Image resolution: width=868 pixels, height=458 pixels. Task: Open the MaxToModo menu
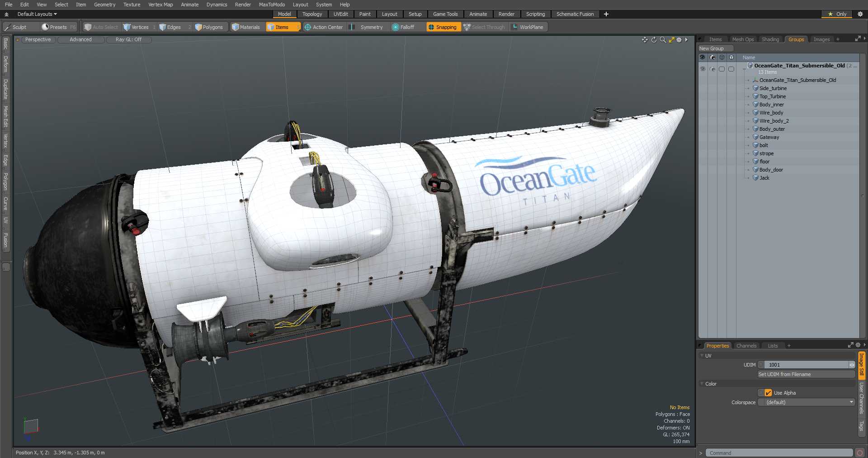(x=272, y=5)
